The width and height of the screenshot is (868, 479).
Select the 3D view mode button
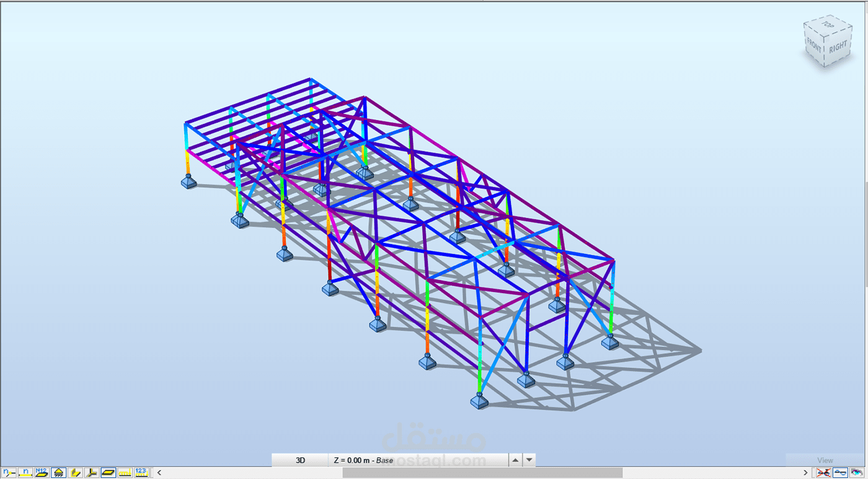point(300,460)
